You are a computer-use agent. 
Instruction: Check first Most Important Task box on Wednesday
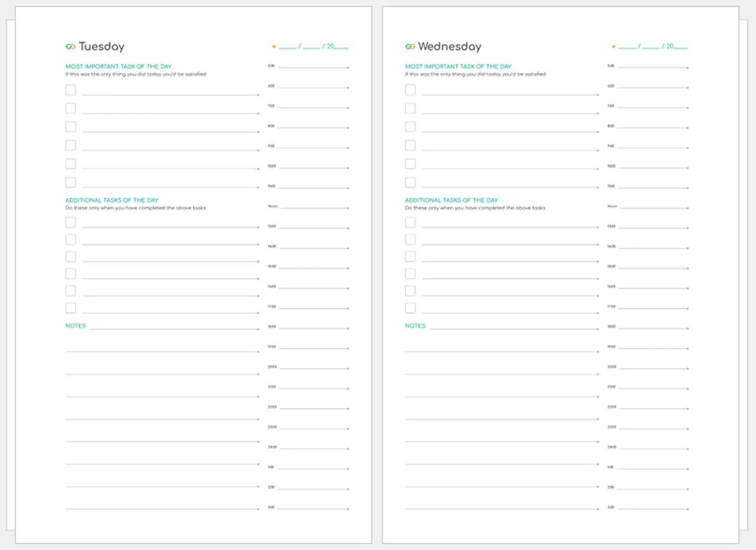[410, 90]
